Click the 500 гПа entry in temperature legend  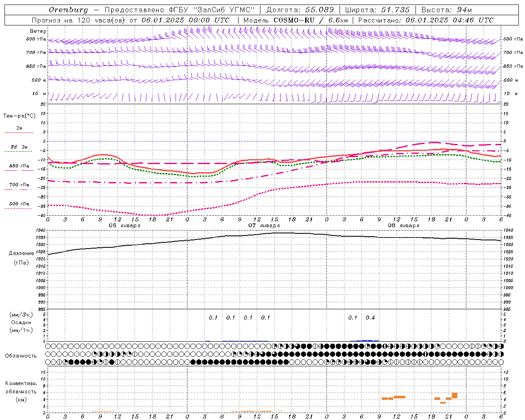(19, 204)
